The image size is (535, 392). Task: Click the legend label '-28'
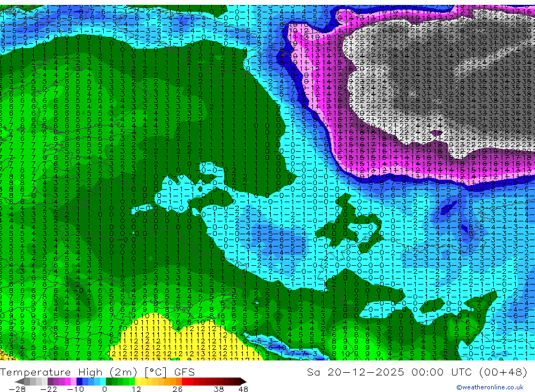(x=17, y=389)
